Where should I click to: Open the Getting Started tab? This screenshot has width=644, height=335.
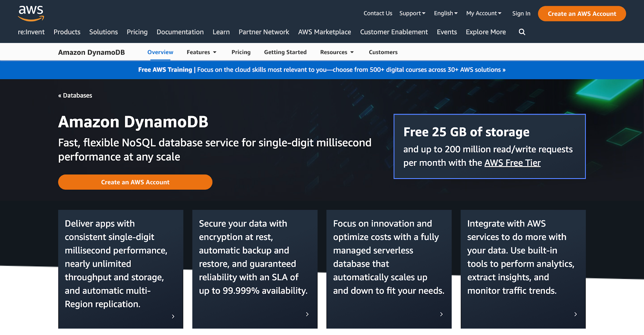(x=285, y=52)
